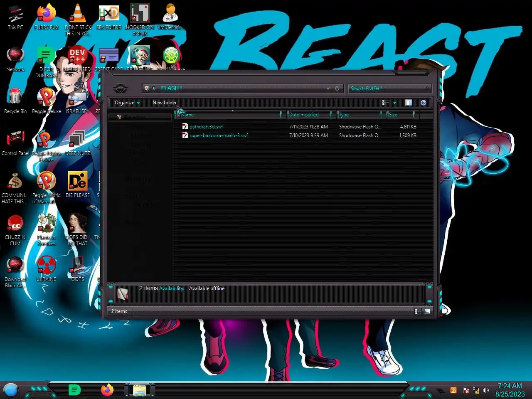532x399 pixels.
Task: Open OOPS sneaker desktop shortcut
Action: coord(78,269)
